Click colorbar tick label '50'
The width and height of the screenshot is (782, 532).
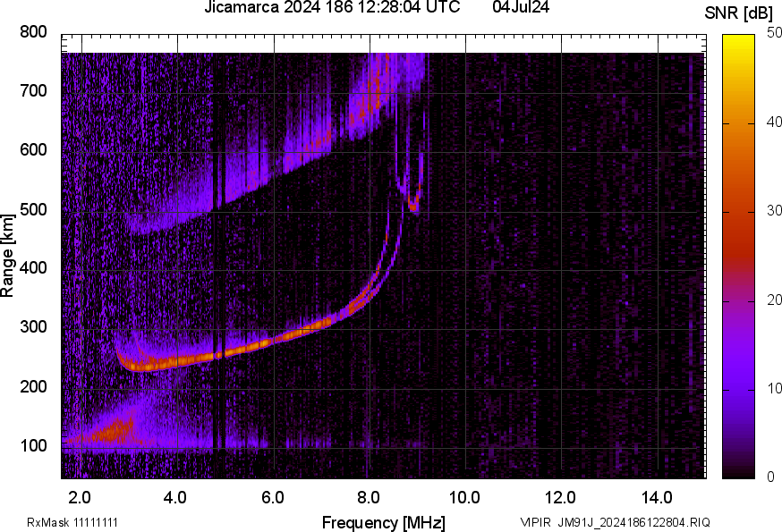point(774,33)
